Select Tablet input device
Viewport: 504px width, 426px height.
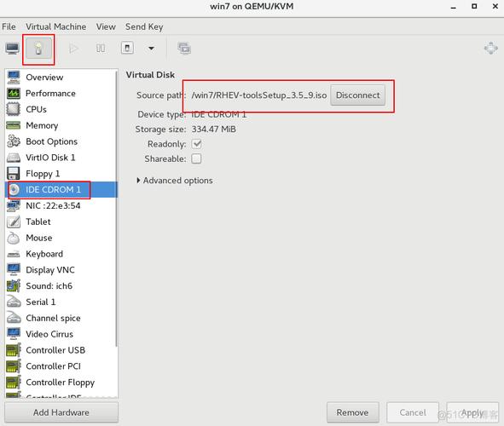pos(61,222)
